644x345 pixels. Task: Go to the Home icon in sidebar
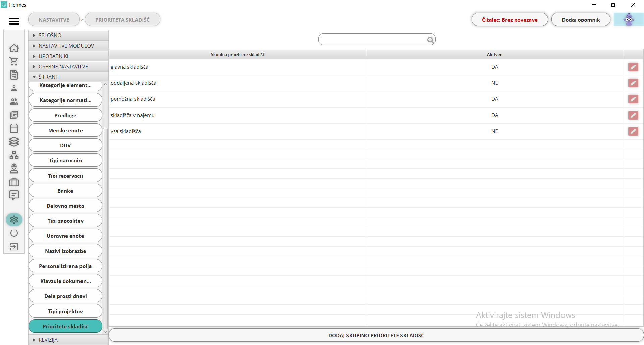pyautogui.click(x=14, y=48)
